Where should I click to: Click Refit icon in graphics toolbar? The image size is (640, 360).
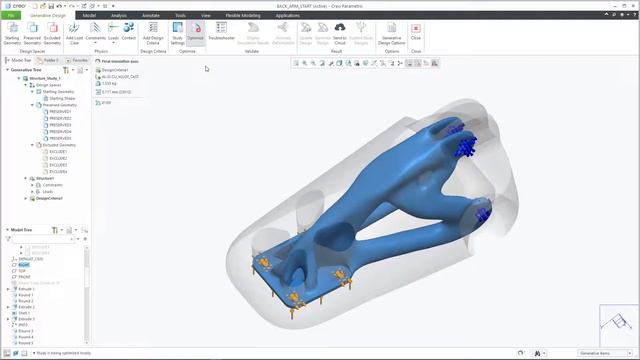[x=296, y=63]
